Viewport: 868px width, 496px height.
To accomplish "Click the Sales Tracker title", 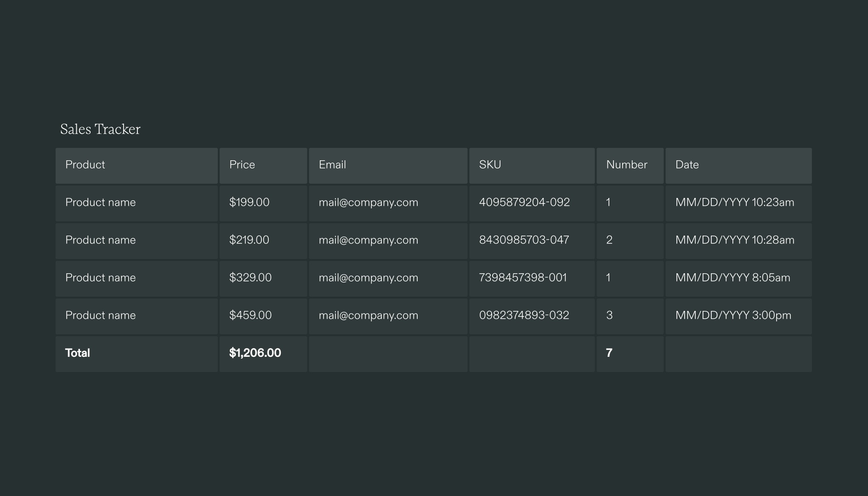I will click(100, 129).
